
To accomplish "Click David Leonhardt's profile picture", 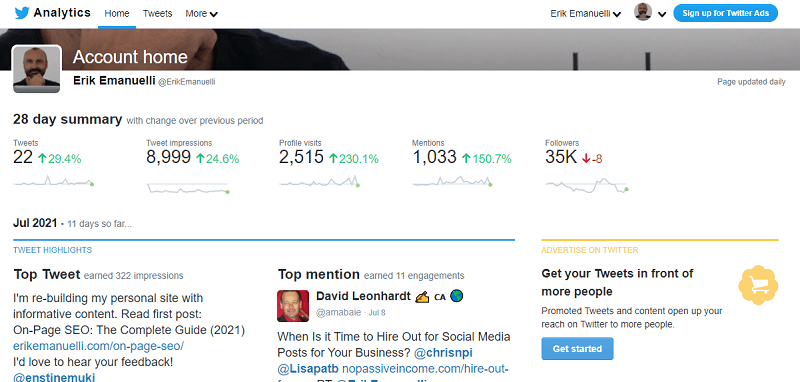I will [x=293, y=306].
